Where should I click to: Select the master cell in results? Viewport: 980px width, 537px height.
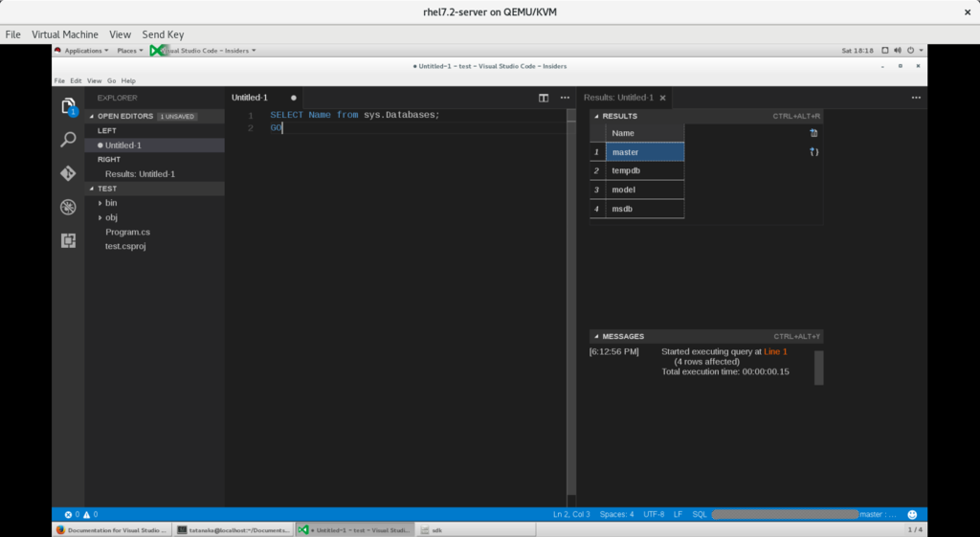pos(645,152)
